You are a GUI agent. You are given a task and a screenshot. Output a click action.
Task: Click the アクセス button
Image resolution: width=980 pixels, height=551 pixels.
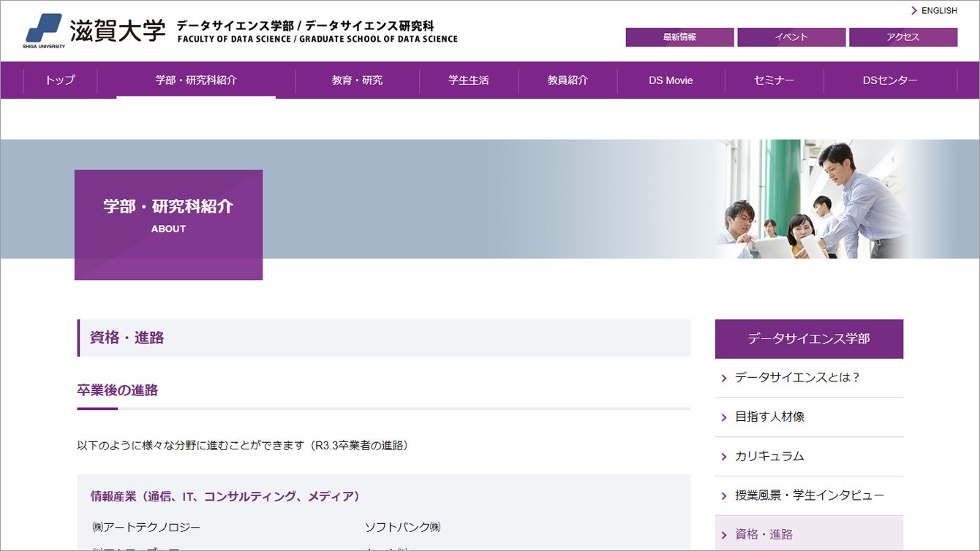pyautogui.click(x=903, y=37)
